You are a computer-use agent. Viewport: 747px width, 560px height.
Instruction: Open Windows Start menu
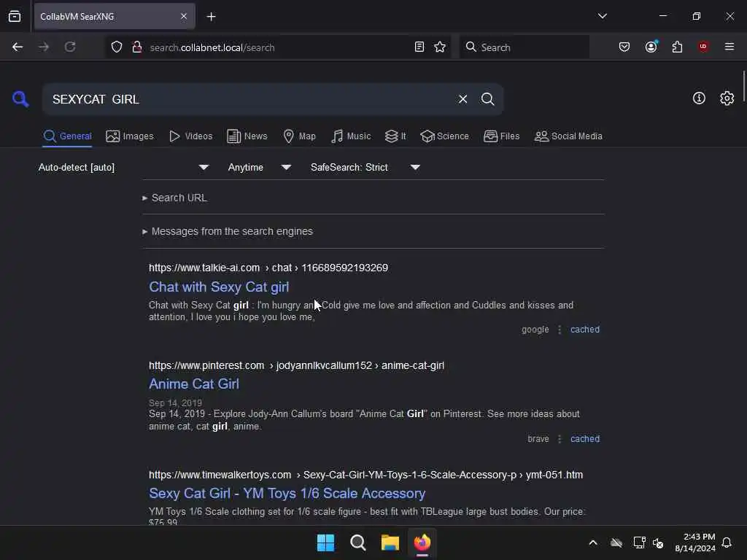tap(325, 542)
